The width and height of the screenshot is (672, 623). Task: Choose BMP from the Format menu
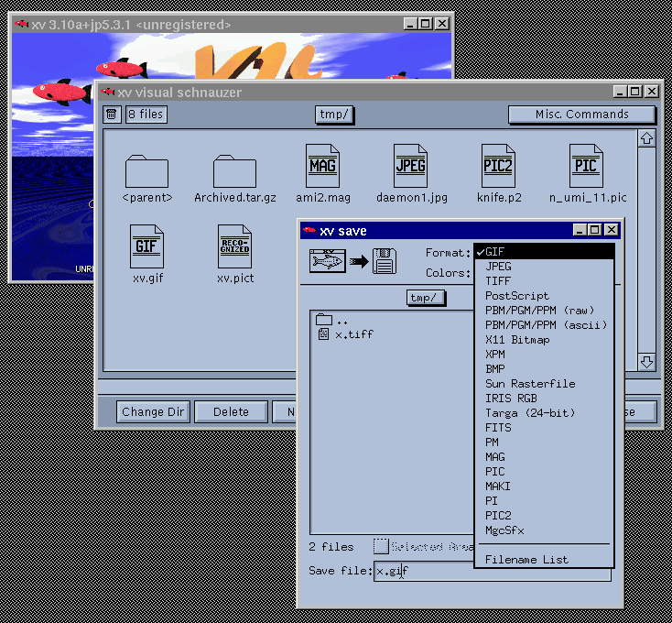[545, 368]
